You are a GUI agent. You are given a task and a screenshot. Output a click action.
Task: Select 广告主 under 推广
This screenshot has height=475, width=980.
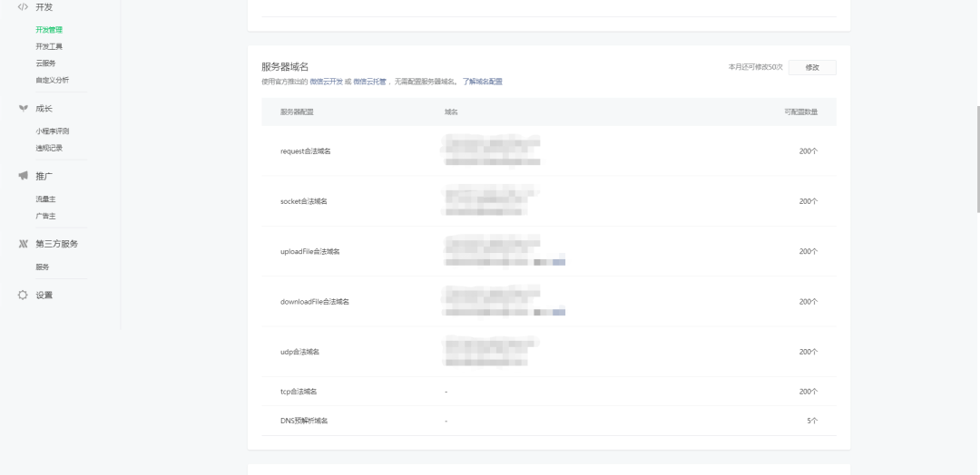coord(45,216)
